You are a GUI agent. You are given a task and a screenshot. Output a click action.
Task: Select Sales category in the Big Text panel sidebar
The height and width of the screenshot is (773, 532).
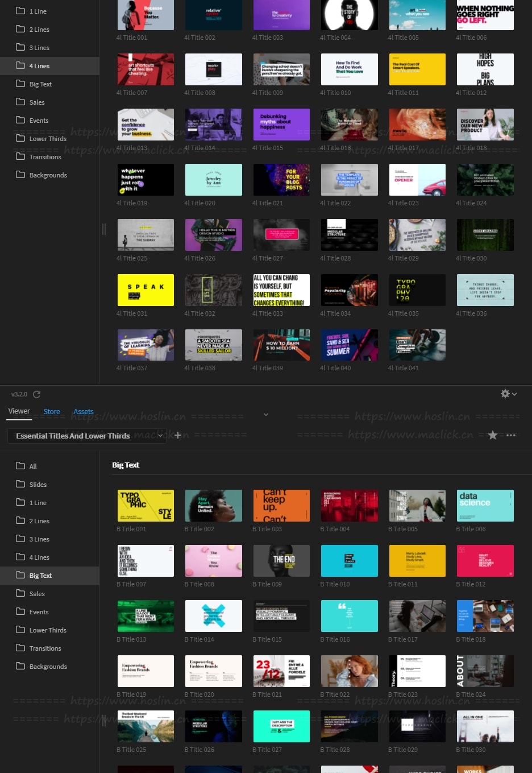pos(49,593)
